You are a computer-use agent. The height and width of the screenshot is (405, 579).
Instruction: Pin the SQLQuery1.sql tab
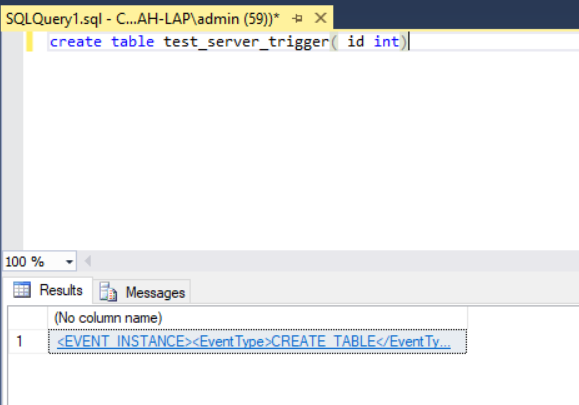pos(297,18)
